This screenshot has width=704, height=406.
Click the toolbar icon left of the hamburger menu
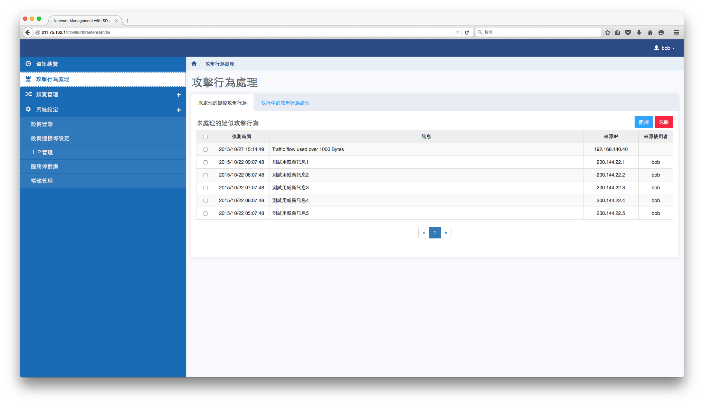click(661, 32)
